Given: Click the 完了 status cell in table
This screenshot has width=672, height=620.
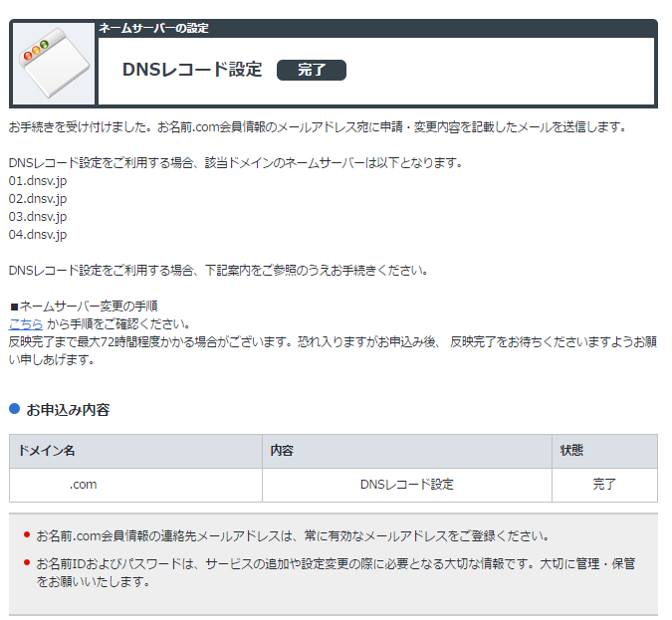Looking at the screenshot, I should (x=604, y=485).
